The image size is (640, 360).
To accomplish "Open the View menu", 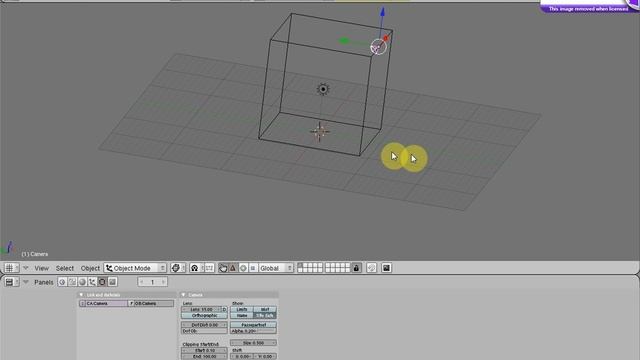I will coord(42,268).
